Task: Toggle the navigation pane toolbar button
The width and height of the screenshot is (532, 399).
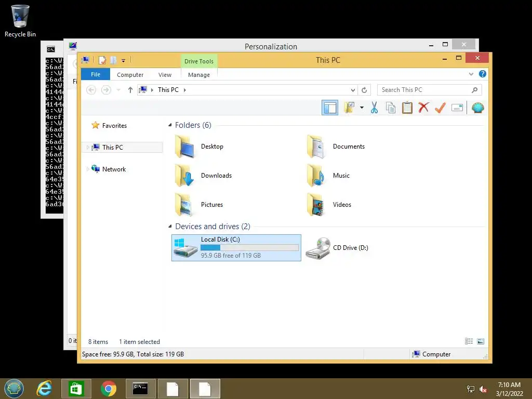Action: (x=329, y=108)
